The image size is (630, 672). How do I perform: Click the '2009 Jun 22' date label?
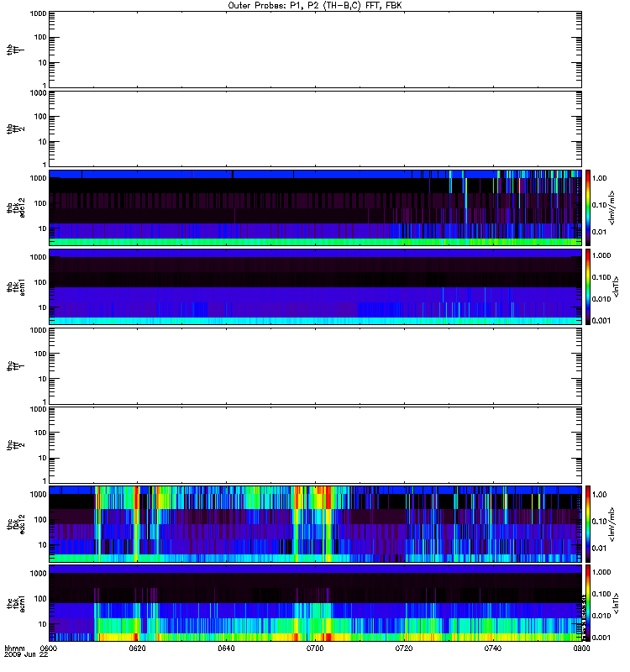click(x=26, y=654)
